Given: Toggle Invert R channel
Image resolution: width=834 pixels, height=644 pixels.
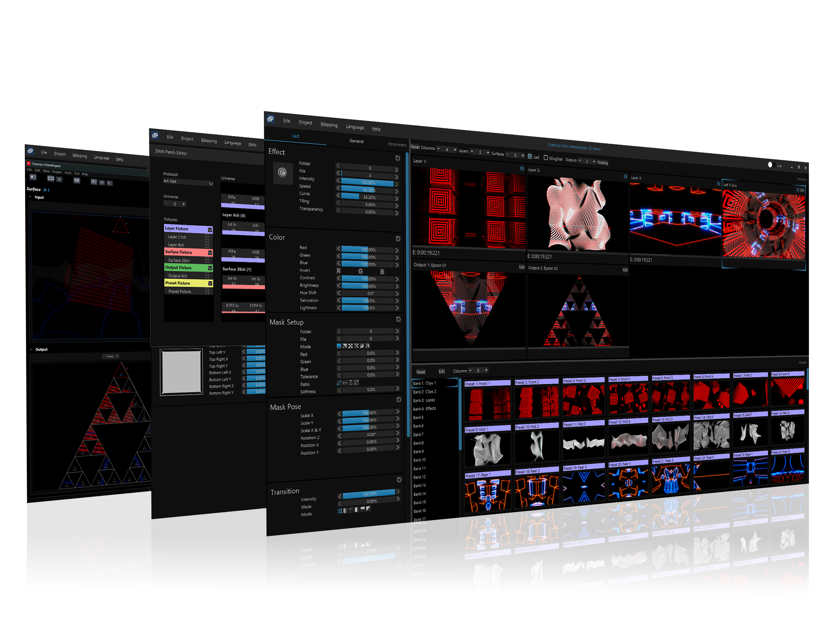Looking at the screenshot, I should pos(338,271).
